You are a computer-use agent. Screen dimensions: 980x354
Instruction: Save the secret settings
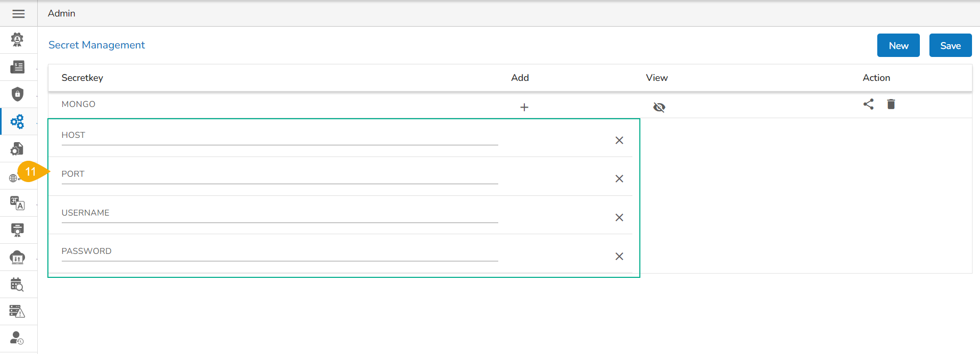pyautogui.click(x=950, y=46)
